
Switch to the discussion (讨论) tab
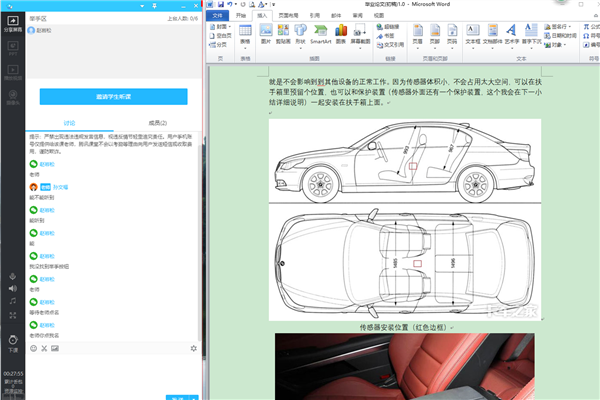tap(69, 123)
